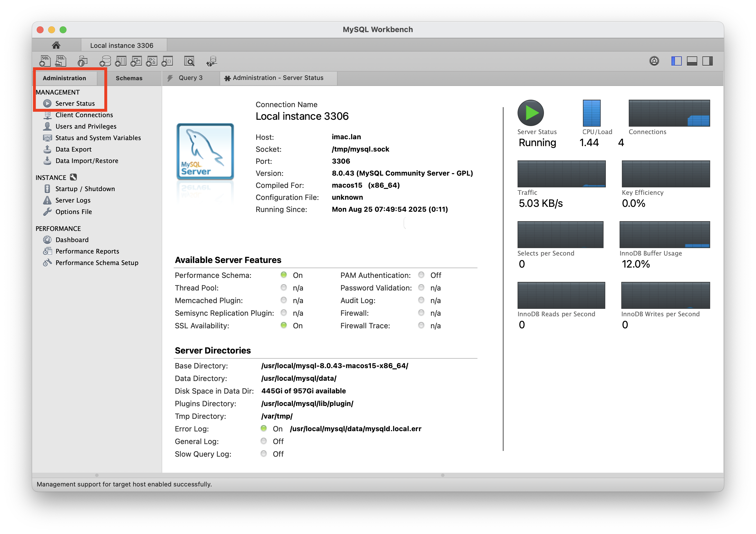Create a new table from the toolbar
The image size is (756, 534).
tap(121, 61)
